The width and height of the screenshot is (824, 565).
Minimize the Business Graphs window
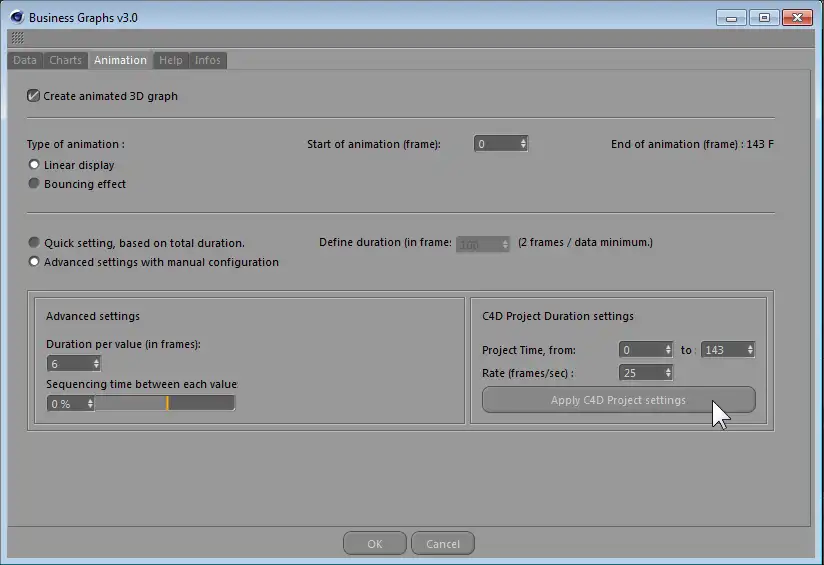coord(730,18)
